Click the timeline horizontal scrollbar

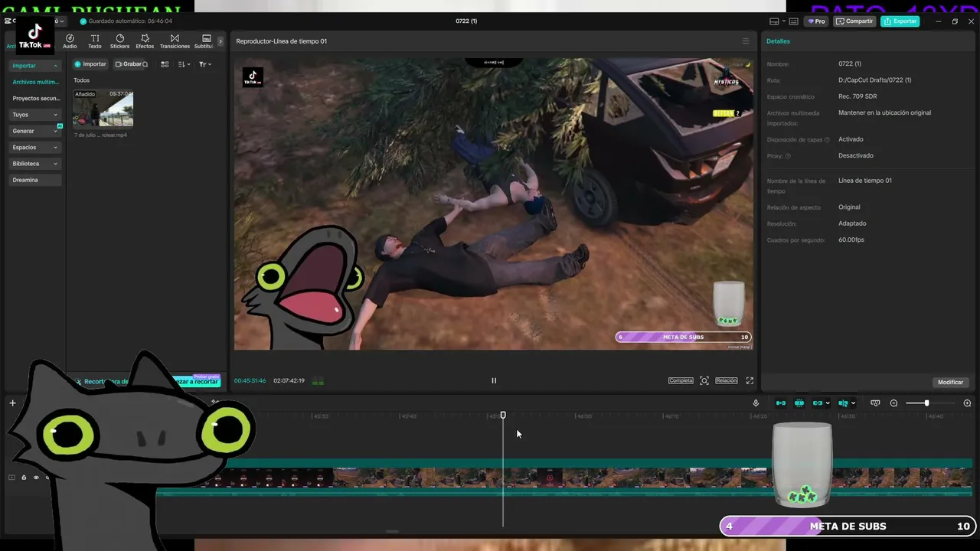pyautogui.click(x=392, y=531)
